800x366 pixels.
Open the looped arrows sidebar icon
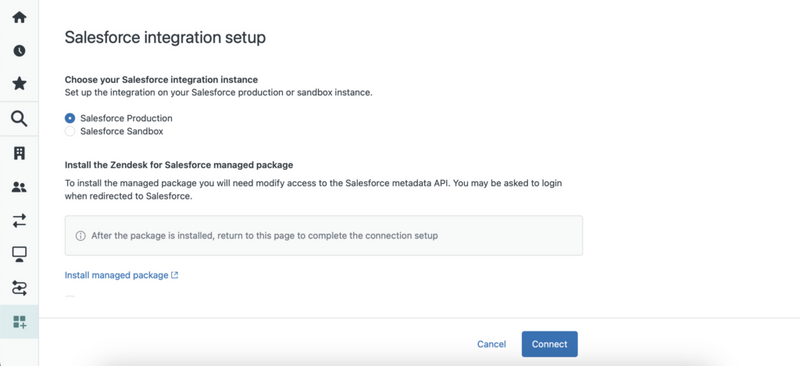pyautogui.click(x=19, y=288)
